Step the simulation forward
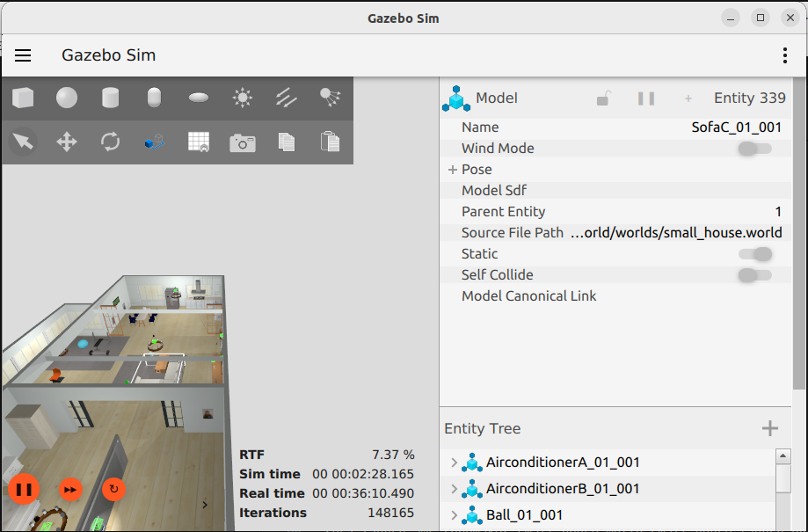808x532 pixels. (70, 489)
